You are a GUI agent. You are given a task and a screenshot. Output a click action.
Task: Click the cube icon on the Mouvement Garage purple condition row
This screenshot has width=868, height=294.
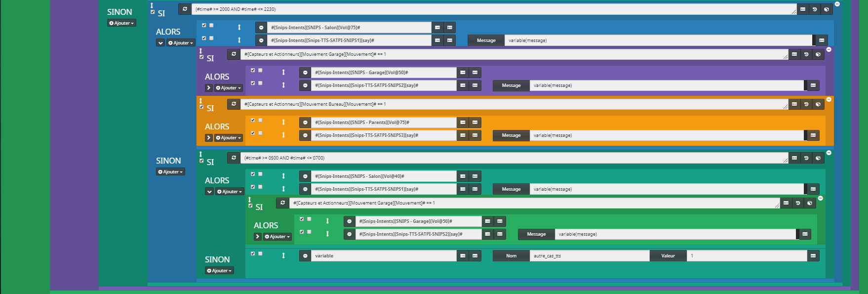(x=818, y=54)
